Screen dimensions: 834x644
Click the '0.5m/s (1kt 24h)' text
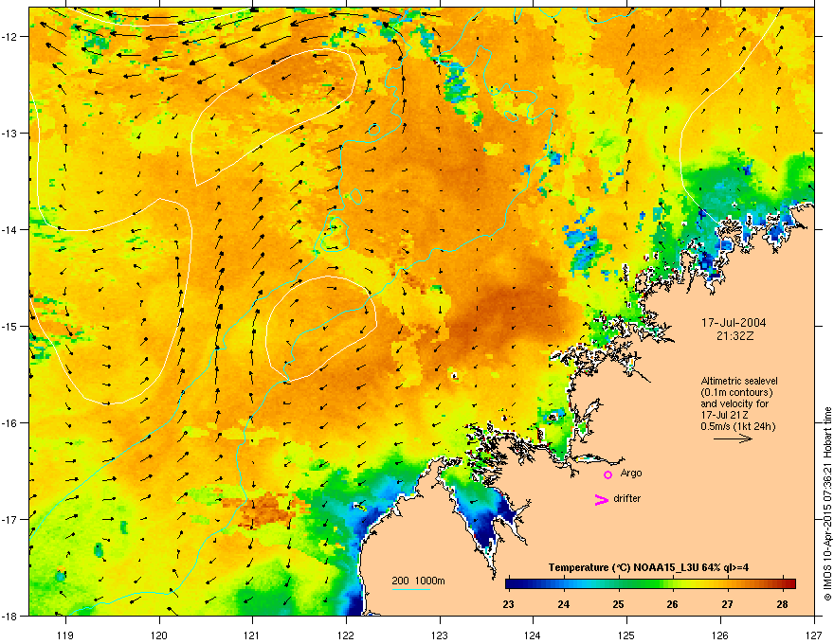coord(738,426)
